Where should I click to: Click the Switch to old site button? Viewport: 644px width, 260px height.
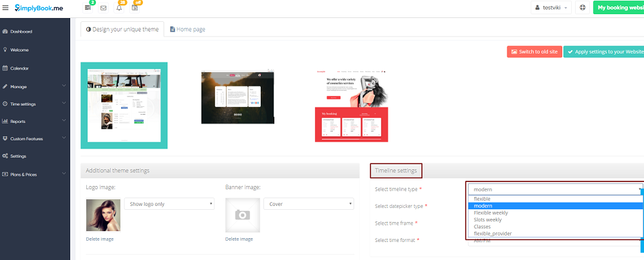pos(534,51)
